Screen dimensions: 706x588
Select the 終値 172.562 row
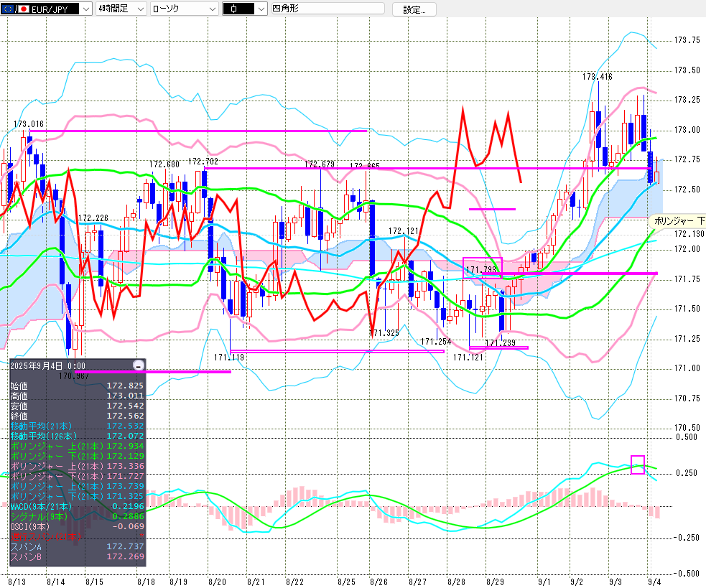tap(78, 416)
